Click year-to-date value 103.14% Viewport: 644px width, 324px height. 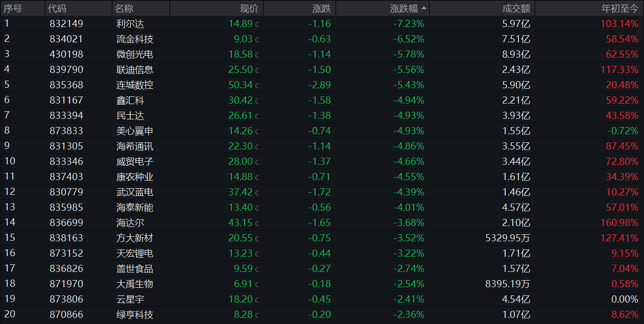pyautogui.click(x=619, y=23)
